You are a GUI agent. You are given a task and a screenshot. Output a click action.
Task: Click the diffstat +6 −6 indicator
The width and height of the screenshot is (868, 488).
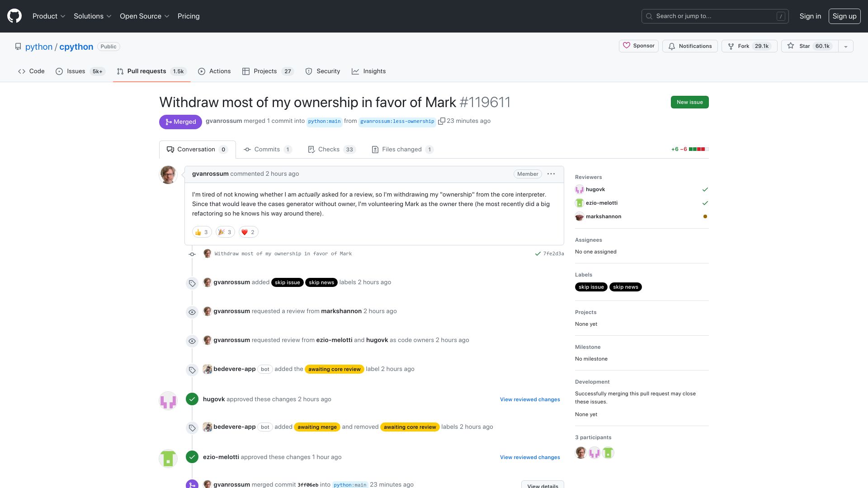(x=690, y=149)
